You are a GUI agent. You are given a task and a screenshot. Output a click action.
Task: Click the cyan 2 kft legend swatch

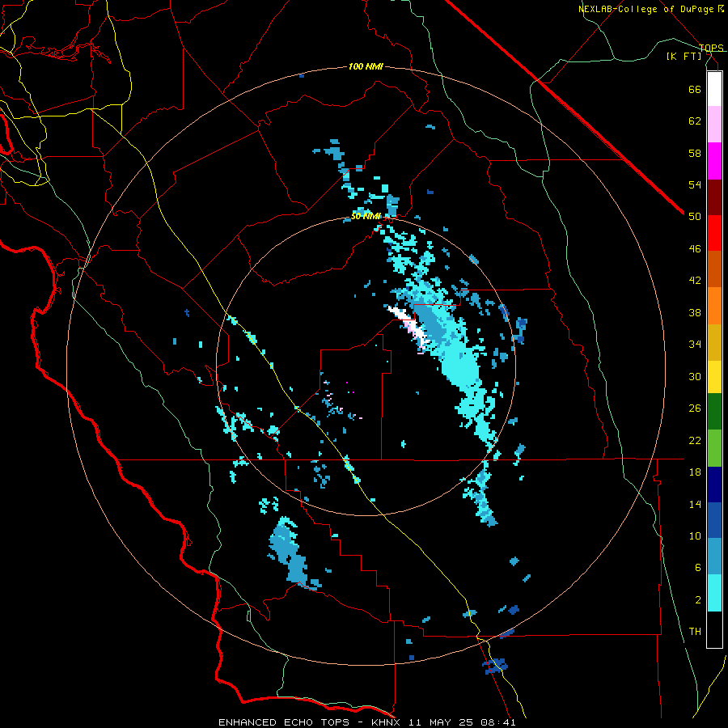(x=714, y=593)
